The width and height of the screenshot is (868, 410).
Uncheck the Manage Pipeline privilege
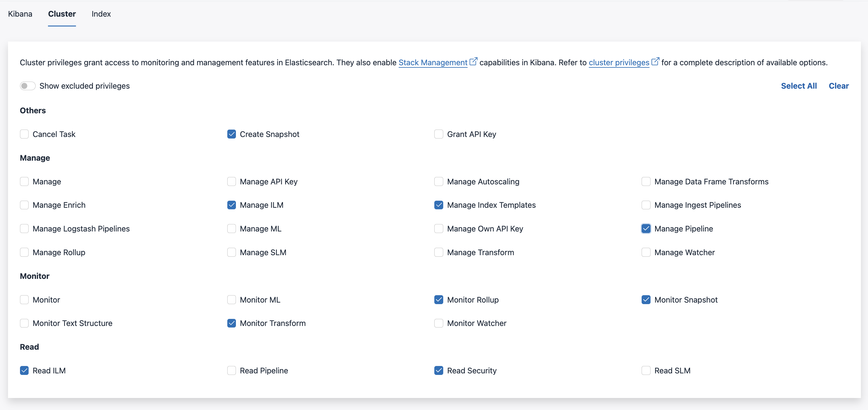click(646, 228)
